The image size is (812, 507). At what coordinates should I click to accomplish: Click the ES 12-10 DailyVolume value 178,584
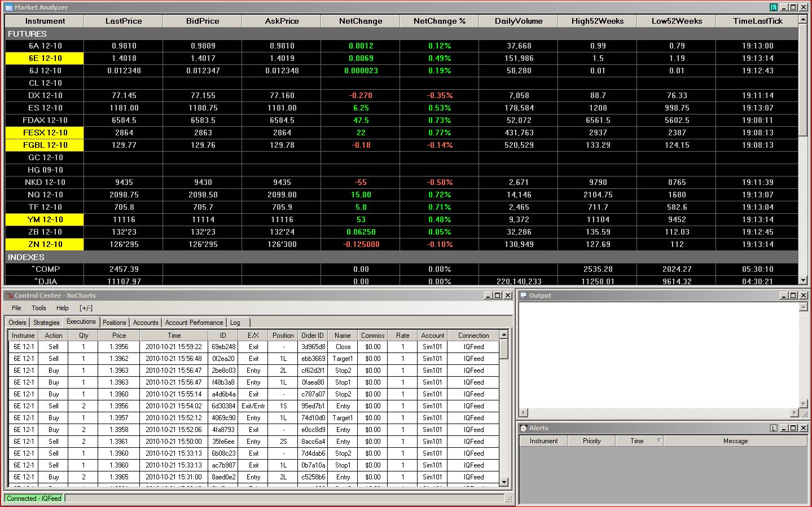pos(519,108)
